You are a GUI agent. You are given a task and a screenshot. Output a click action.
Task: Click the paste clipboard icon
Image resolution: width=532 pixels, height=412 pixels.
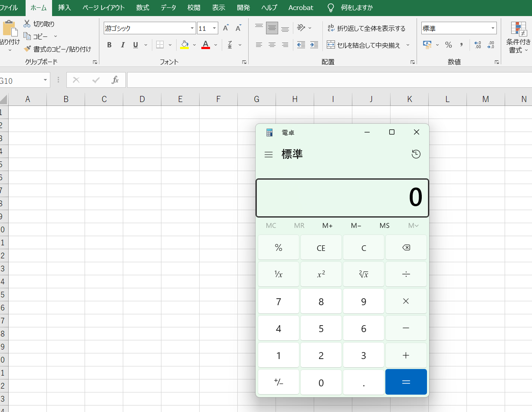tap(10, 29)
